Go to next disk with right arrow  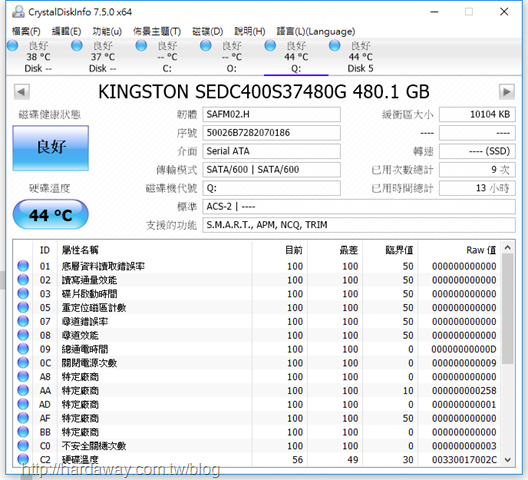pyautogui.click(x=506, y=92)
